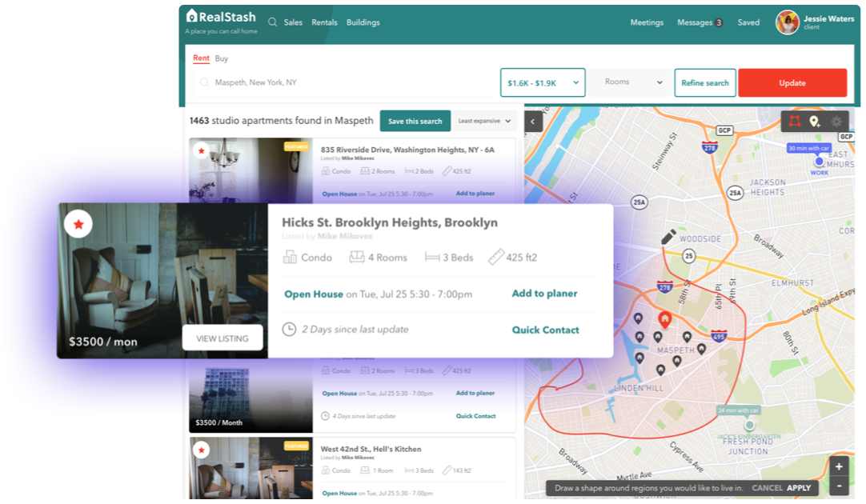Open the Least expensive sort dropdown
866x504 pixels.
click(x=485, y=122)
